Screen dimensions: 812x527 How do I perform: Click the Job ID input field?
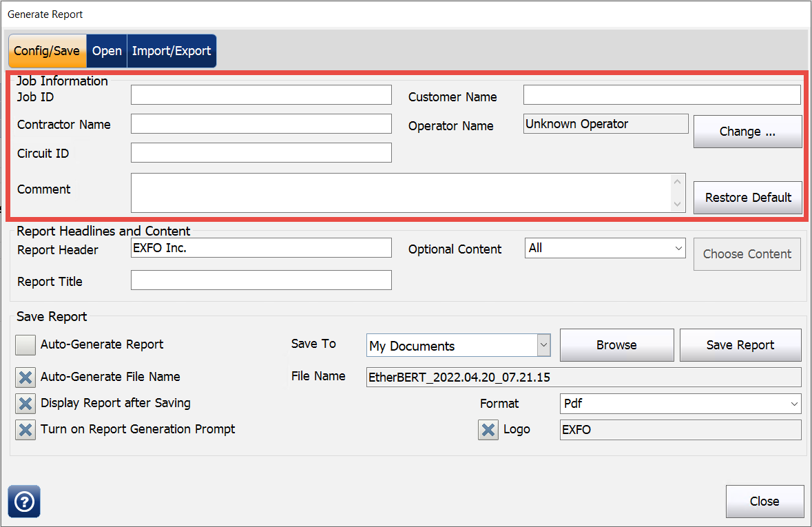[261, 95]
